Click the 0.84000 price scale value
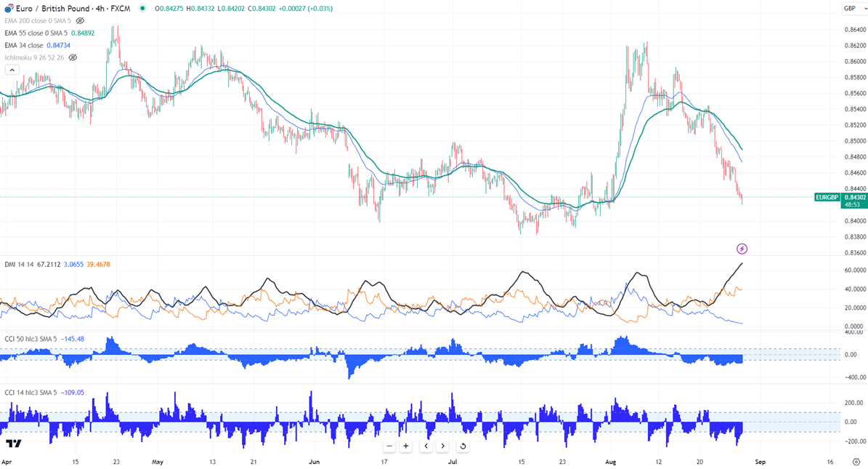Screen dimensions: 868x469 (855, 220)
